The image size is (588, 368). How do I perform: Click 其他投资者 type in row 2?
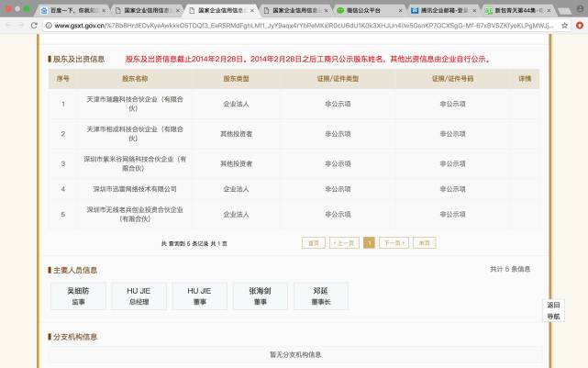click(x=237, y=134)
